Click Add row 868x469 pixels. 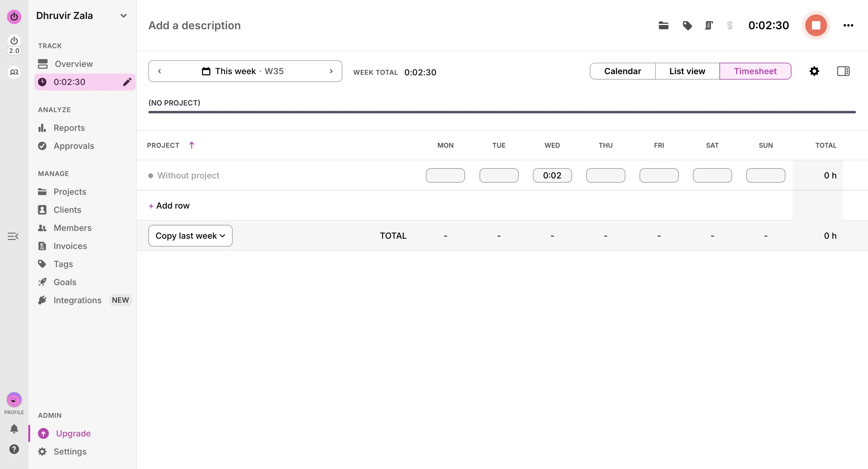(169, 206)
